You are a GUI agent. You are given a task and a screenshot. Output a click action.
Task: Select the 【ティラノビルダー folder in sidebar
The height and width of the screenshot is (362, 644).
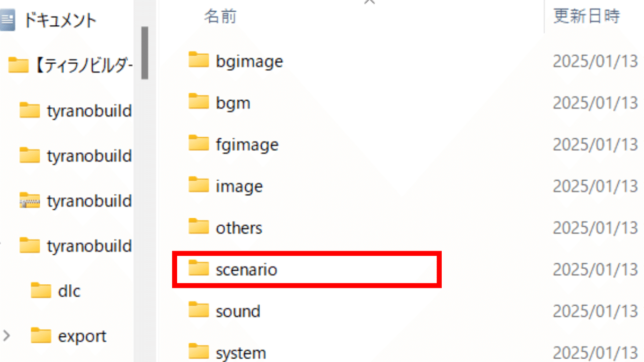[70, 66]
